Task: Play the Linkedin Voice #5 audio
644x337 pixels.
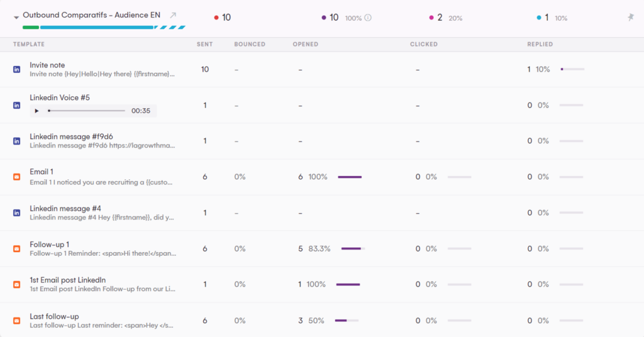Action: (x=37, y=111)
